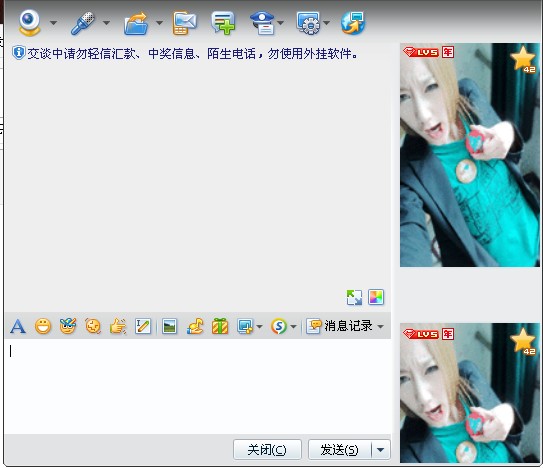The height and width of the screenshot is (468, 543).
Task: Open the magic emoticon icon
Action: [68, 326]
